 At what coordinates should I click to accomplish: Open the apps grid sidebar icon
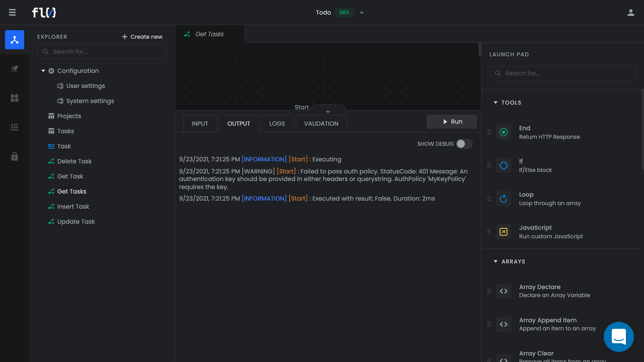15,127
